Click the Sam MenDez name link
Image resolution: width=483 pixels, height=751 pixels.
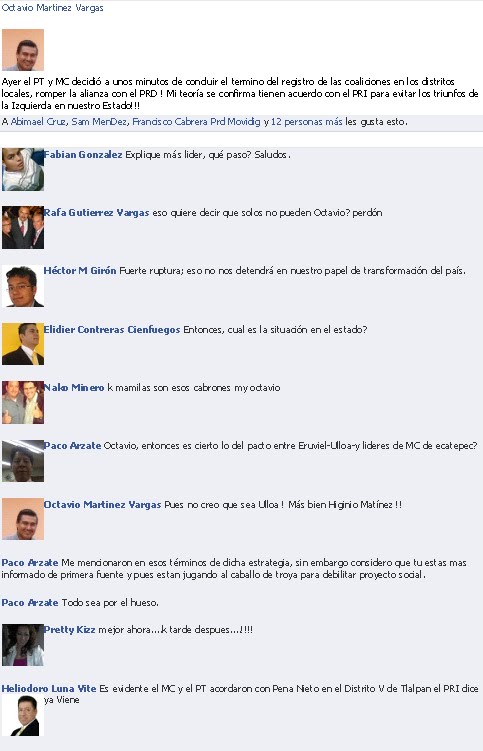pos(100,122)
